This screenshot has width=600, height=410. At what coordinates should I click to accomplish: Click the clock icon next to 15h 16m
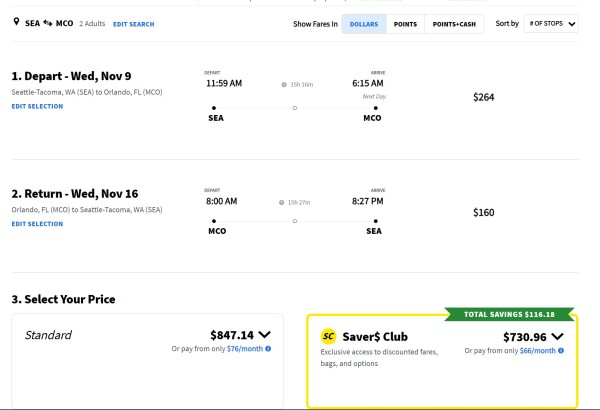point(284,85)
